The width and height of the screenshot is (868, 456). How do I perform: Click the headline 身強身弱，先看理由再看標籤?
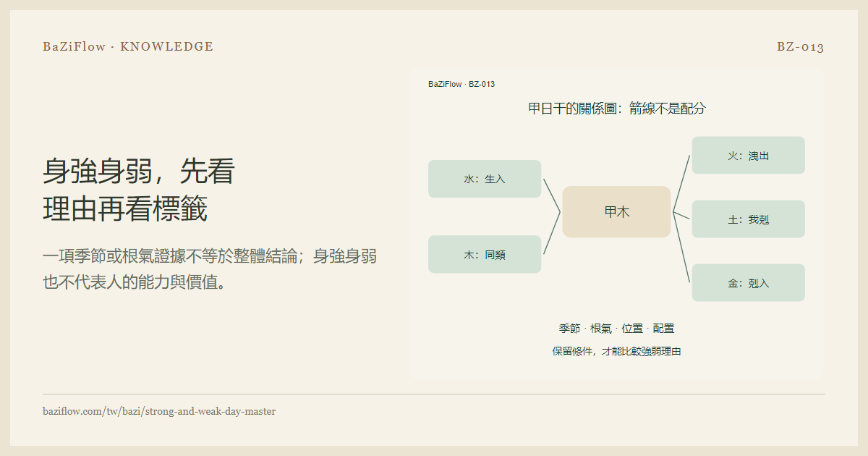(x=139, y=190)
